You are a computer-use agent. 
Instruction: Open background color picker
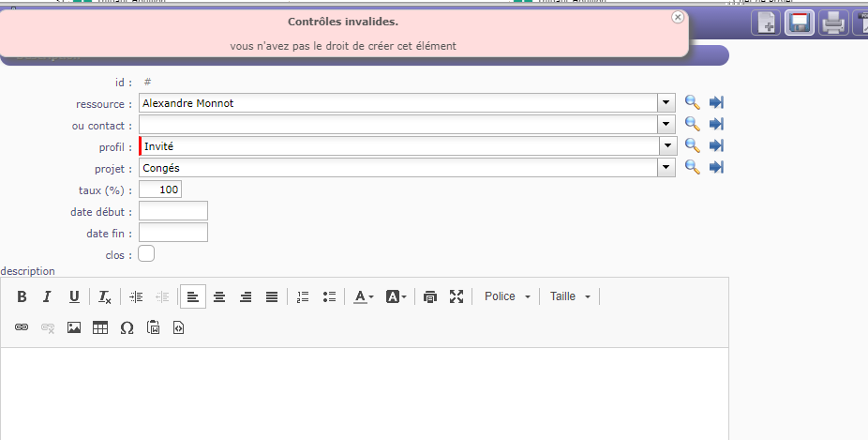pos(396,296)
